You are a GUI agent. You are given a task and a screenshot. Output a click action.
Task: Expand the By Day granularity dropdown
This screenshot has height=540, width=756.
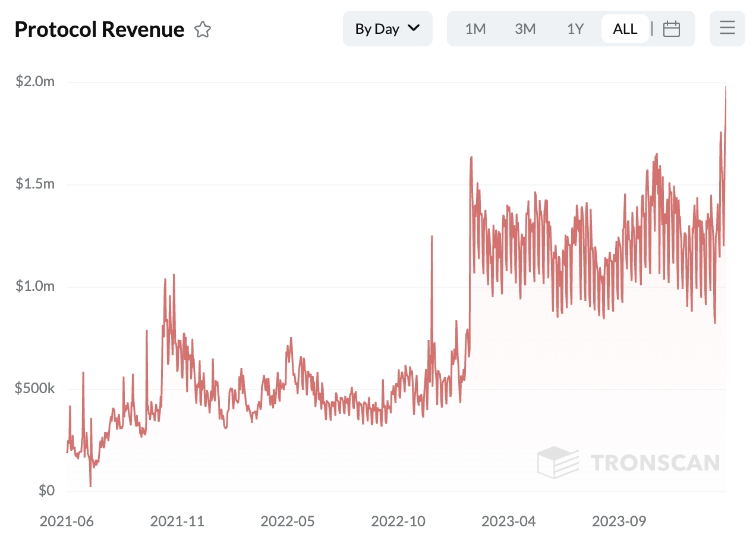[x=388, y=28]
